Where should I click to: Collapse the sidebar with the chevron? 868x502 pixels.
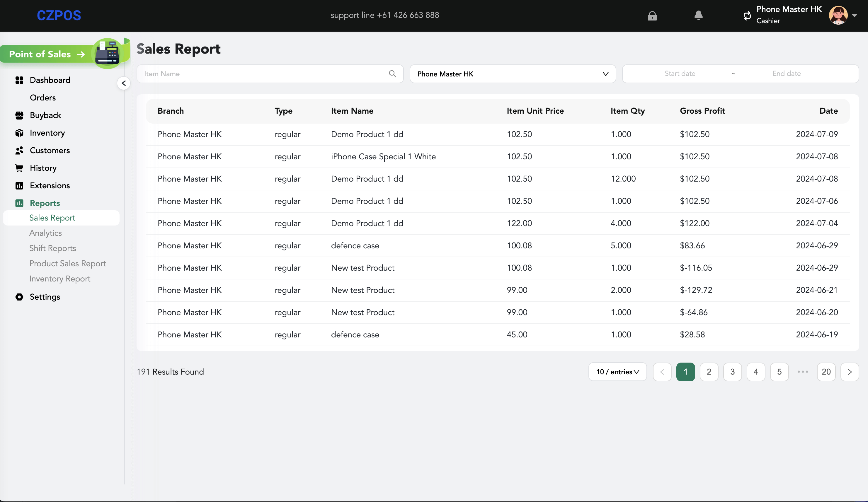(124, 83)
